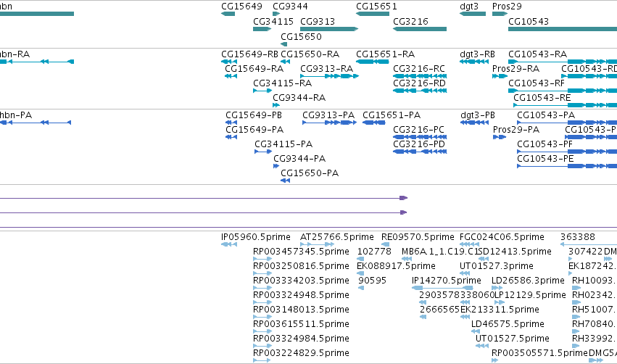Select transcript CG15649-RB
This screenshot has width=617, height=364.
[x=249, y=54]
